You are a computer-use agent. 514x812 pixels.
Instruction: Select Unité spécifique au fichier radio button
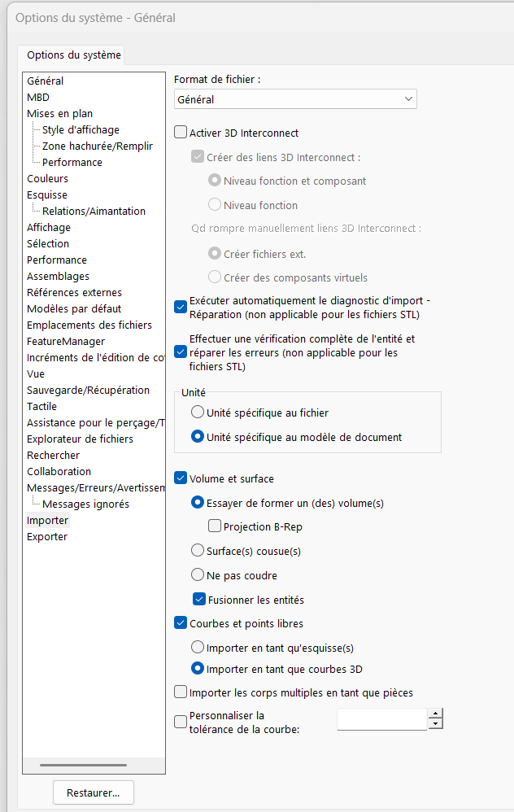point(197,413)
